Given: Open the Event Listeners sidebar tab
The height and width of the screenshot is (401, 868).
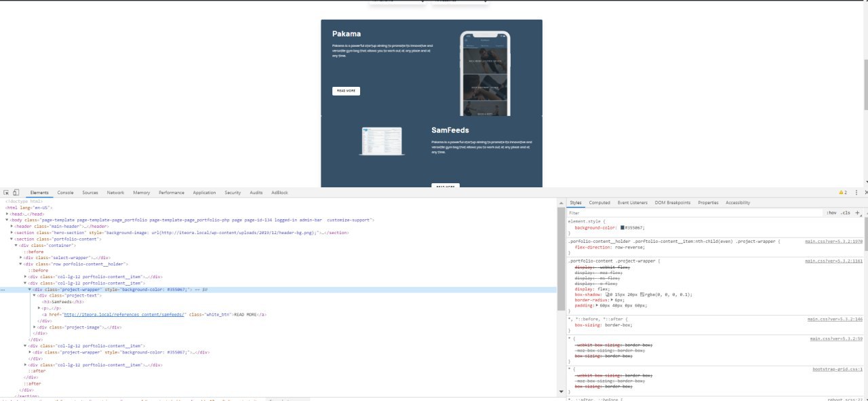Looking at the screenshot, I should (x=632, y=203).
